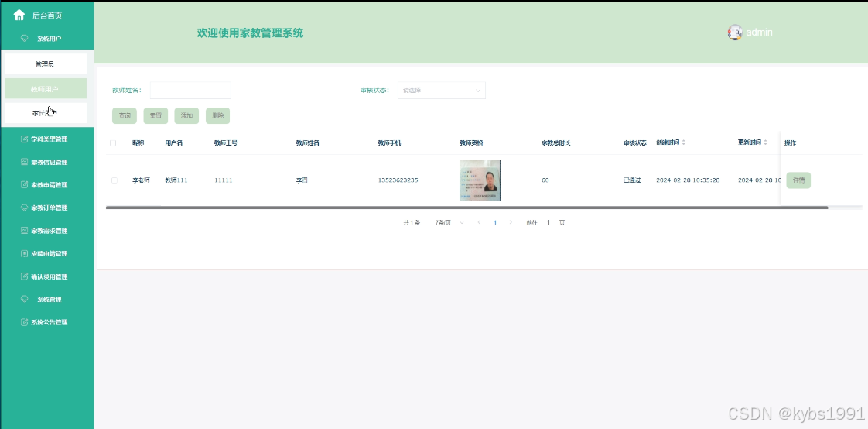
Task: Click the 欢迎使用家教管理系统 title
Action: [250, 33]
